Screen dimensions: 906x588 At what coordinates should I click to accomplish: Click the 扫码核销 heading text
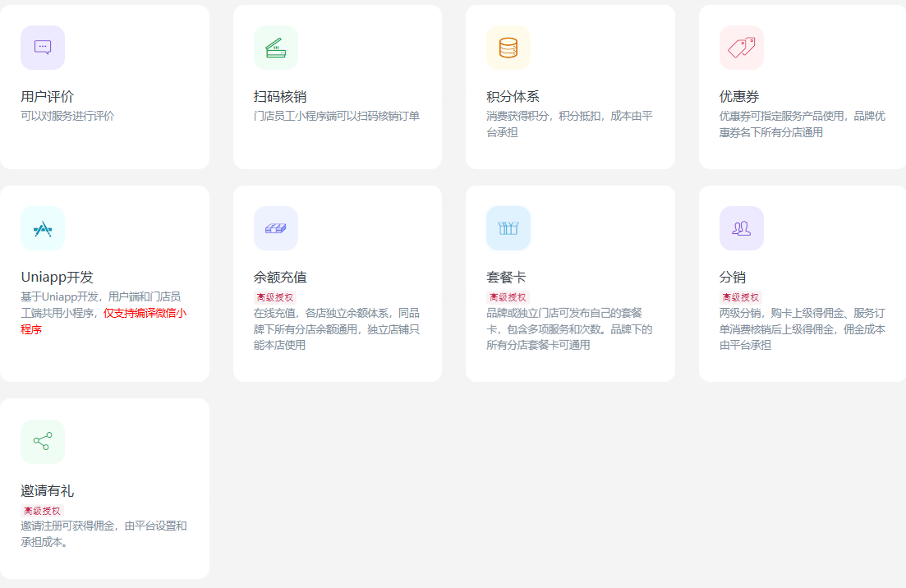280,97
